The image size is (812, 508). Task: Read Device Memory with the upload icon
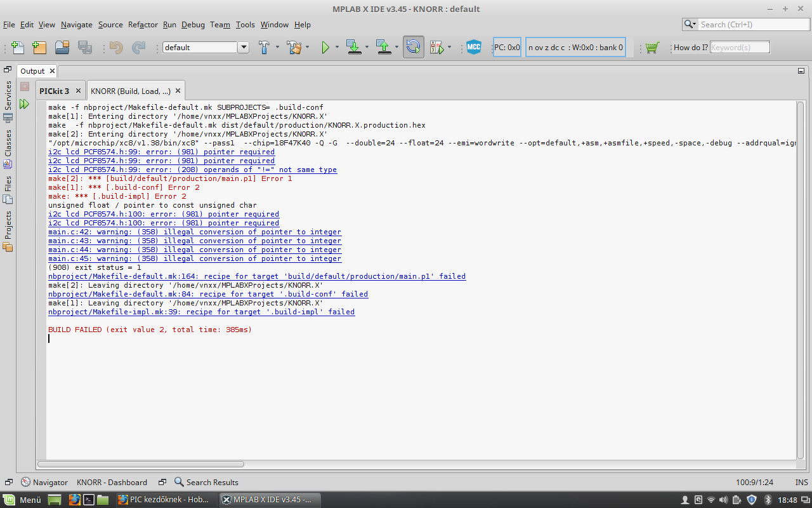pyautogui.click(x=383, y=48)
